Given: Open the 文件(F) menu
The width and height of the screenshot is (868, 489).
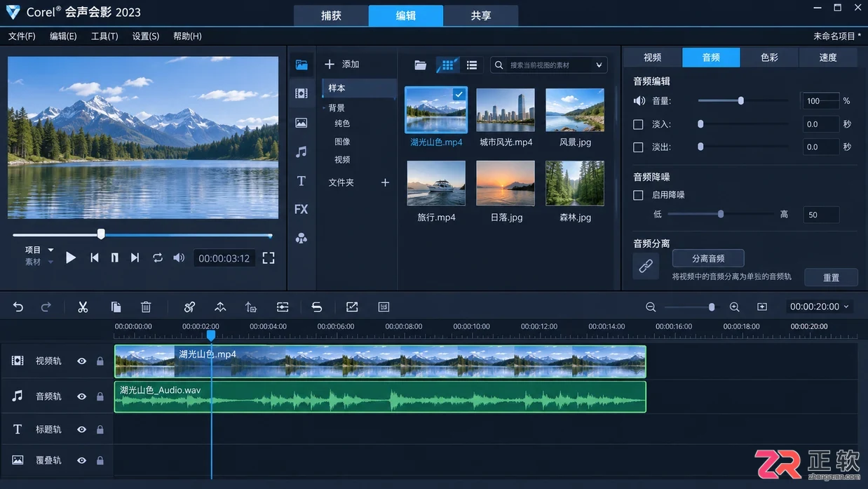Looking at the screenshot, I should click(22, 36).
